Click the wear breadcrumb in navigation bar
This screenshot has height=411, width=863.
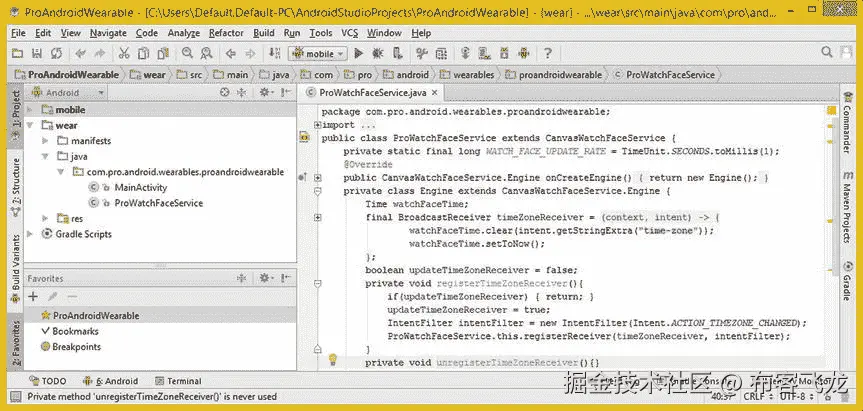point(149,74)
